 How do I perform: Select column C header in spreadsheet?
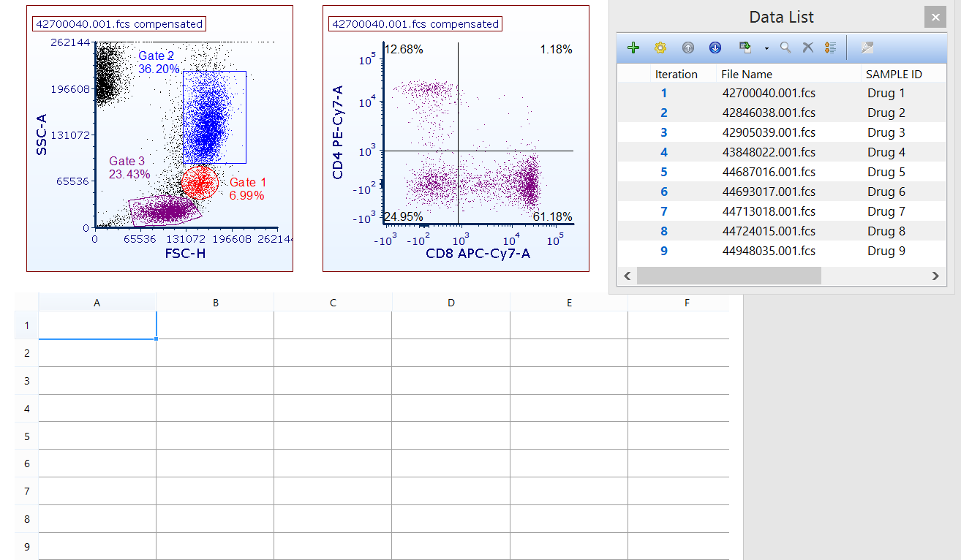tap(333, 303)
